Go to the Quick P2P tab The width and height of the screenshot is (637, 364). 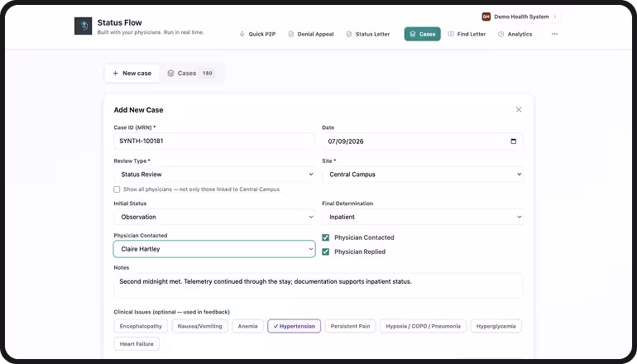[x=257, y=34]
